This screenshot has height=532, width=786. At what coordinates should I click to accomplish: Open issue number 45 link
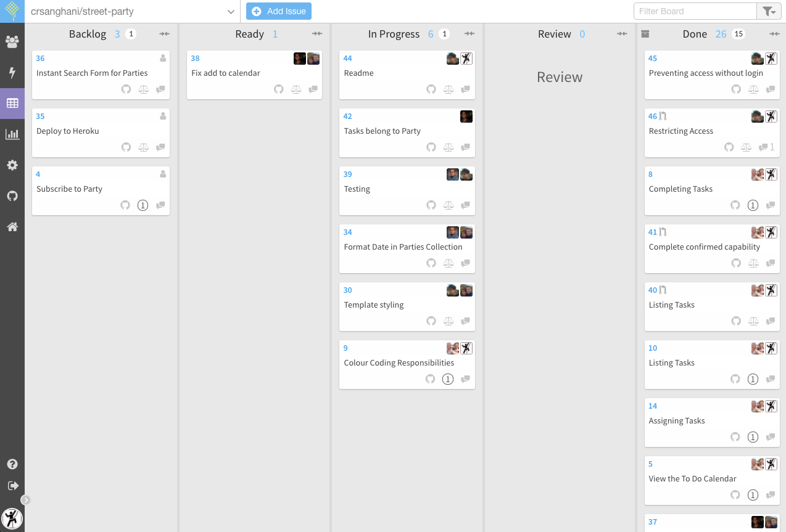653,59
